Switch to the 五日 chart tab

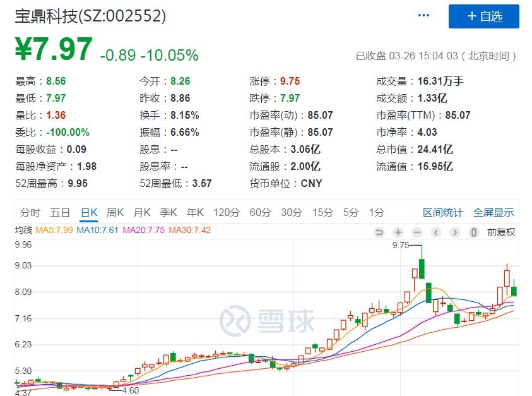pyautogui.click(x=60, y=213)
